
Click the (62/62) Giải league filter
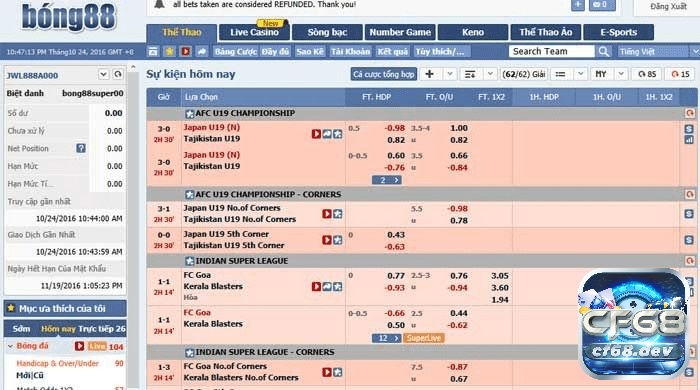coord(524,74)
